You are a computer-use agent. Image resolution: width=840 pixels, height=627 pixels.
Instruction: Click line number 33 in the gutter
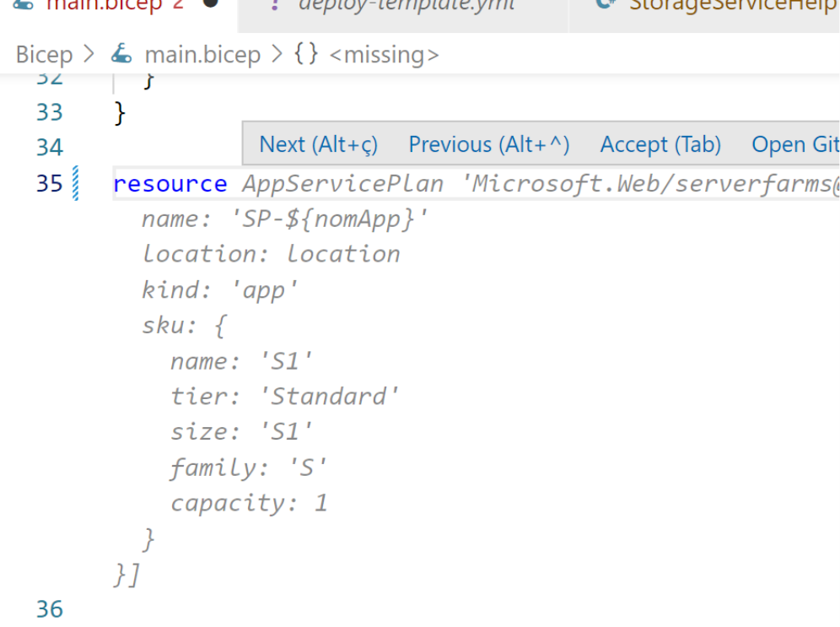click(x=50, y=112)
